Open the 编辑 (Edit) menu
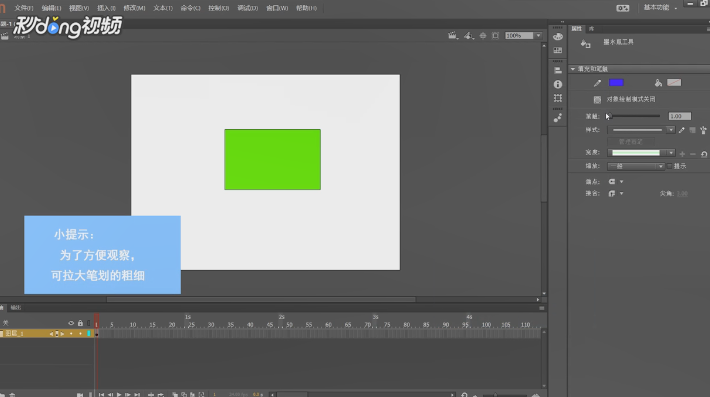 tap(51, 8)
